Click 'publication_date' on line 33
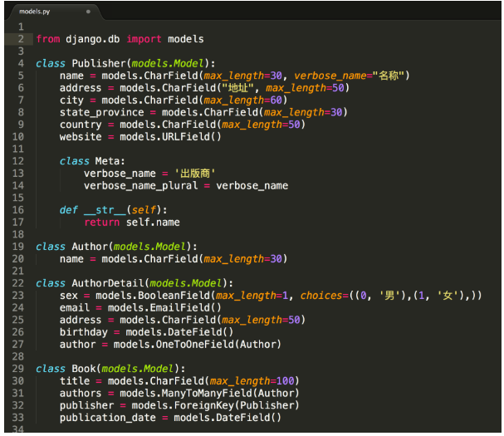 click(x=108, y=418)
